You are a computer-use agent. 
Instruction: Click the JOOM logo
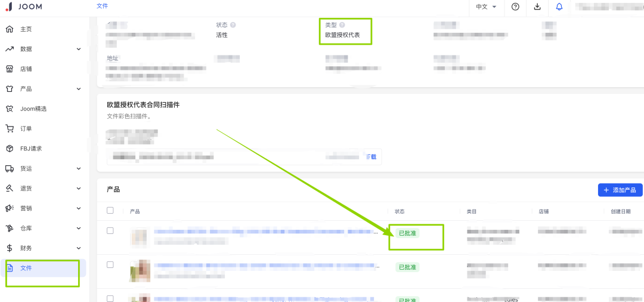(x=24, y=7)
